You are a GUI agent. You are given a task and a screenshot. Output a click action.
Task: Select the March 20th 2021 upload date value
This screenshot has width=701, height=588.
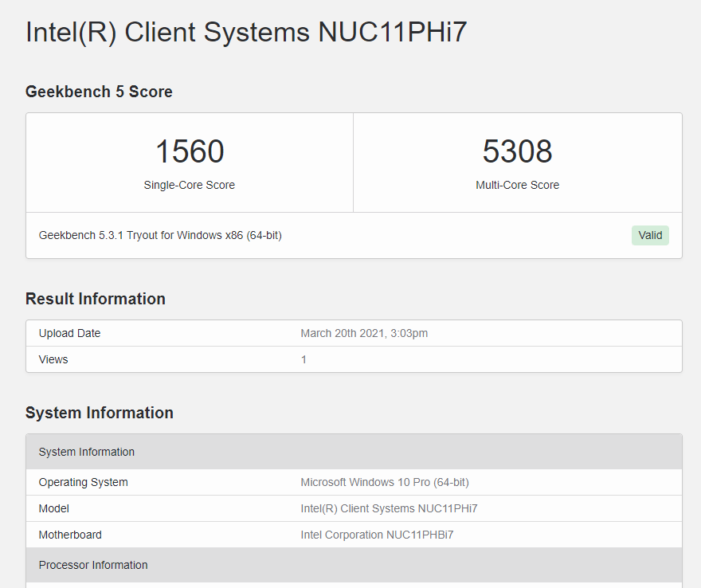click(364, 333)
